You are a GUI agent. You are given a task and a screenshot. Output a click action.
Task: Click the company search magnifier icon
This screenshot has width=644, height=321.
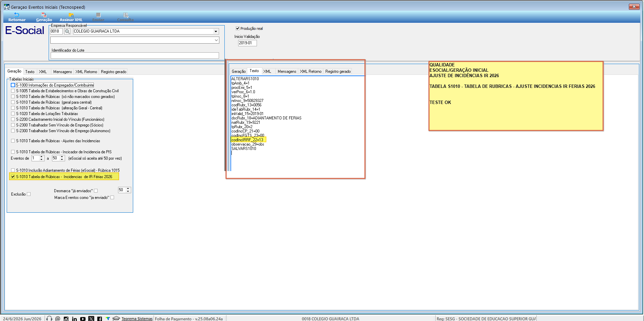(x=67, y=31)
